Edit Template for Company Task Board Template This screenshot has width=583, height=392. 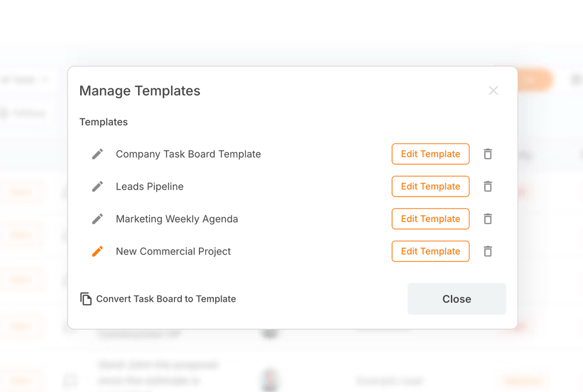pyautogui.click(x=430, y=154)
